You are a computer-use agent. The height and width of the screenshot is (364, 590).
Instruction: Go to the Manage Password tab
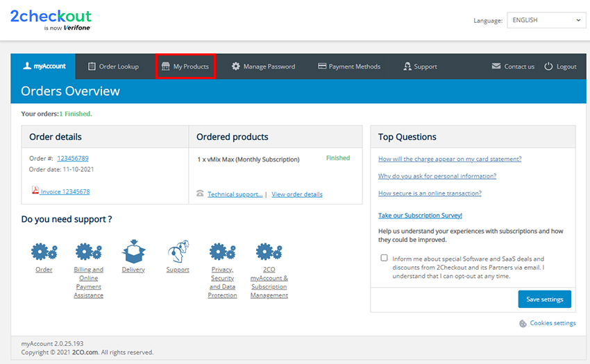pos(263,67)
